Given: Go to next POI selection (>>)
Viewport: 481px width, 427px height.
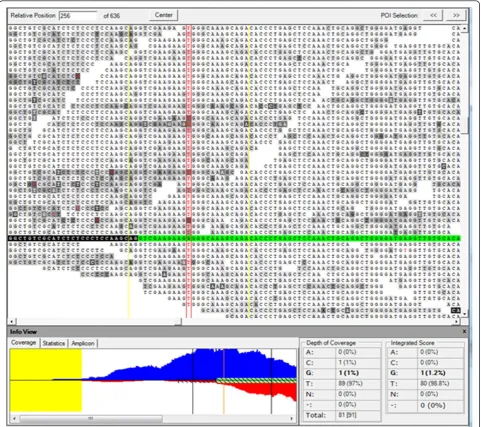Looking at the screenshot, I should click(456, 15).
